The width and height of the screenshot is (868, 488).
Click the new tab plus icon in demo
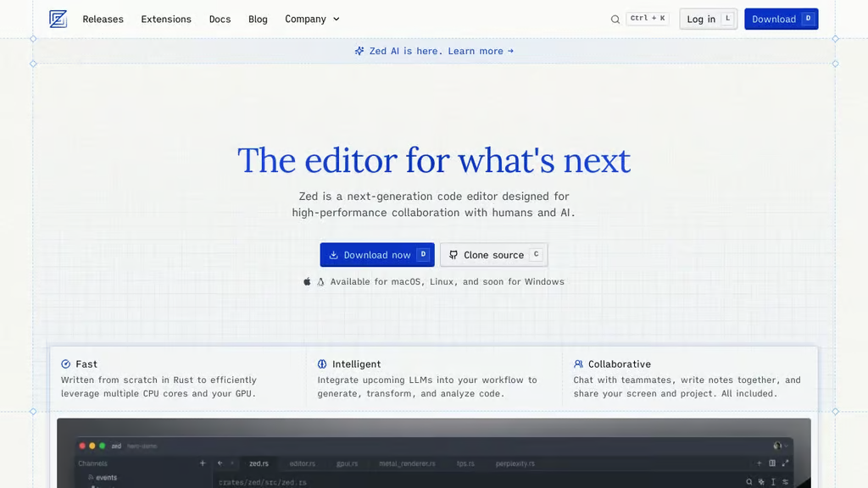759,463
